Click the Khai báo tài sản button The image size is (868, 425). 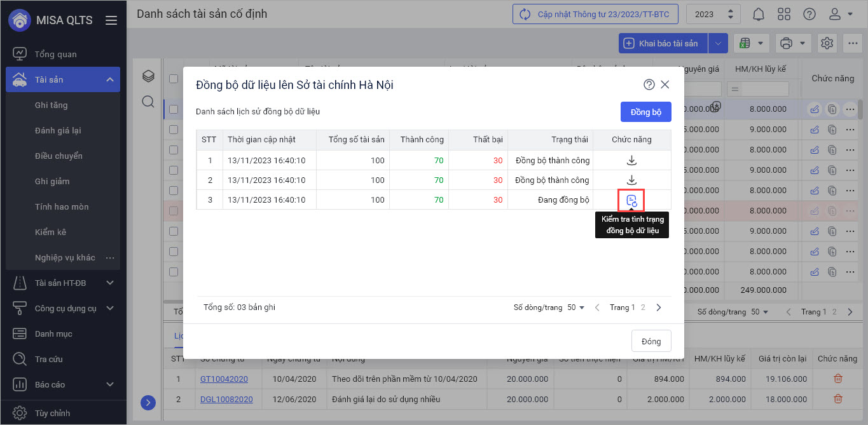[663, 43]
